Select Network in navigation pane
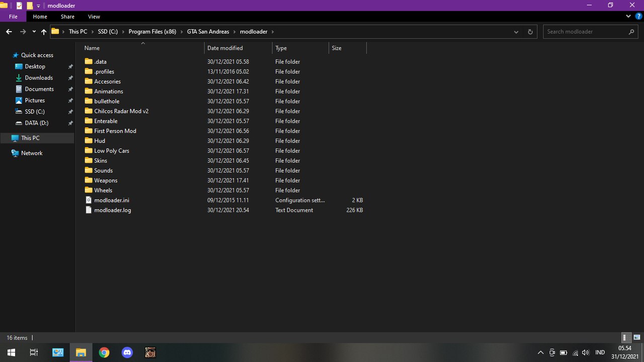This screenshot has width=644, height=362. coord(32,153)
